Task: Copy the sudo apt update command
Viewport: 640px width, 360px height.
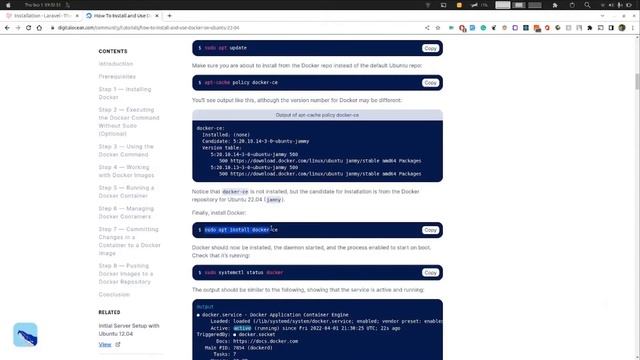Action: (430, 48)
